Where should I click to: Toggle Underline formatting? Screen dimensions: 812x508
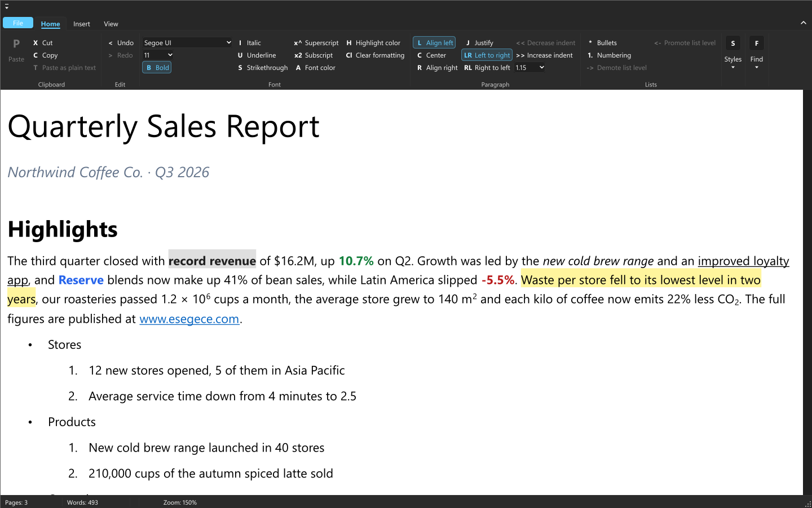[257, 55]
